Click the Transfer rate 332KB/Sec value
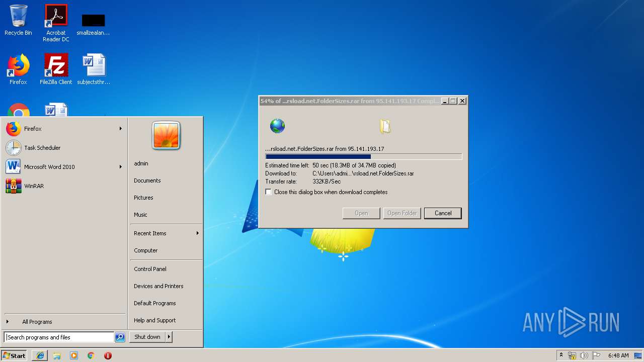Image resolution: width=644 pixels, height=362 pixels. tap(327, 182)
